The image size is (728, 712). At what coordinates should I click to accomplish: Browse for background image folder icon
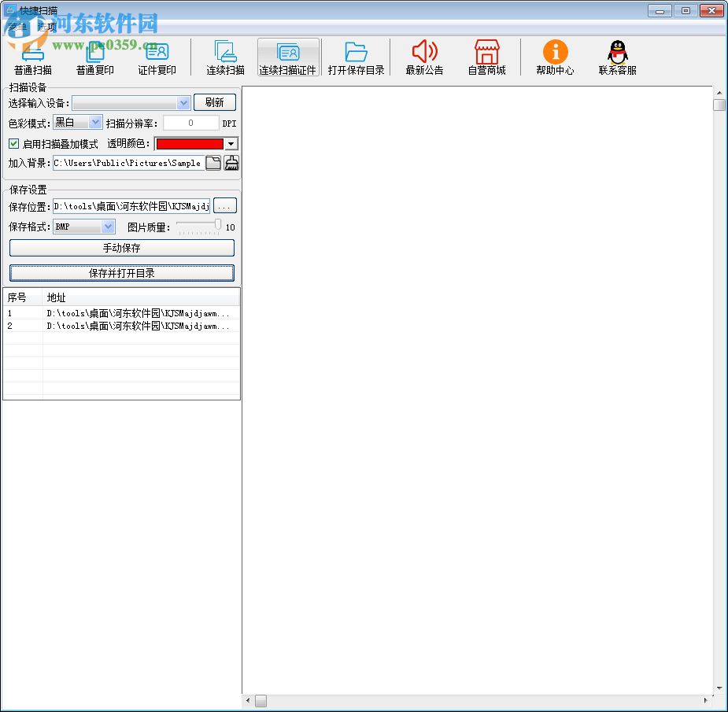[x=213, y=163]
